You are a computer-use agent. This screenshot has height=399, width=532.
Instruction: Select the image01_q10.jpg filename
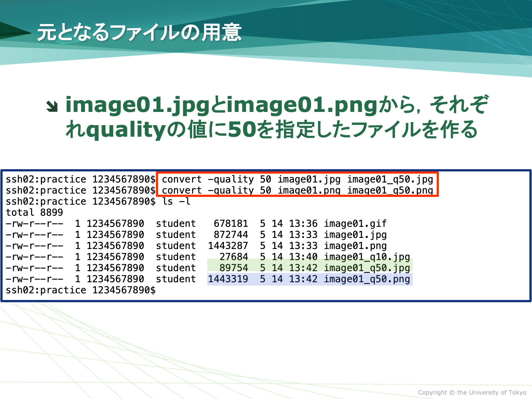(x=367, y=257)
